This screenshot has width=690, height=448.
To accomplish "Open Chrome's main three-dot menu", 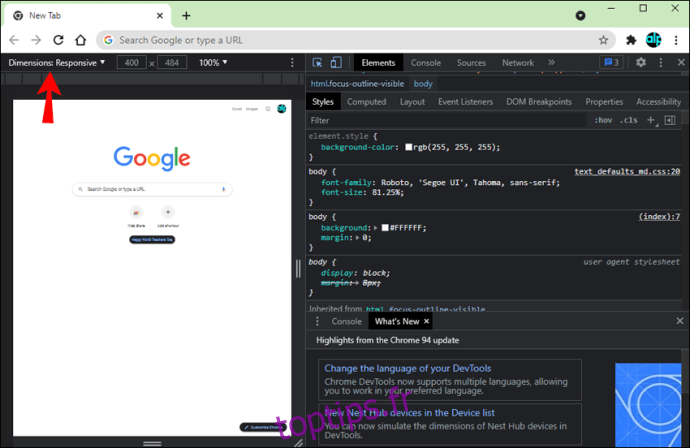I will click(676, 40).
